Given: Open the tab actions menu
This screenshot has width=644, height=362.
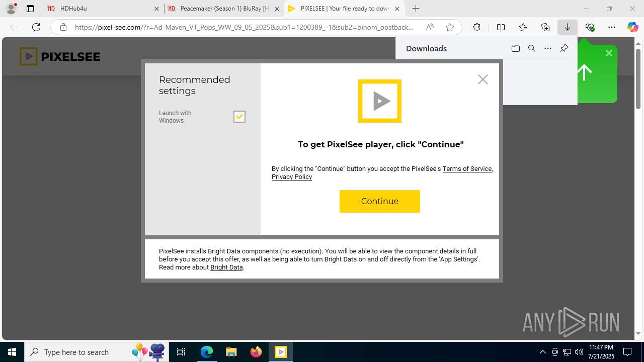Looking at the screenshot, I should (30, 9).
